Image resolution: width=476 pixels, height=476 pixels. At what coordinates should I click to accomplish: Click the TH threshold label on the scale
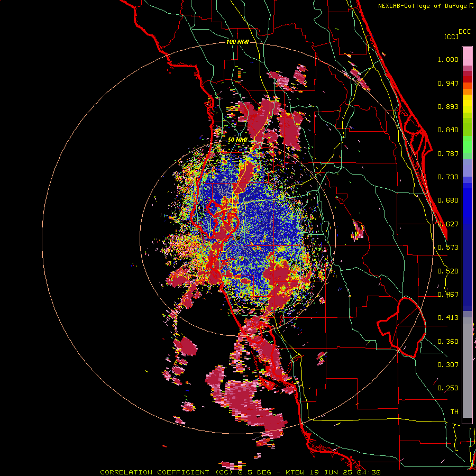point(454,412)
